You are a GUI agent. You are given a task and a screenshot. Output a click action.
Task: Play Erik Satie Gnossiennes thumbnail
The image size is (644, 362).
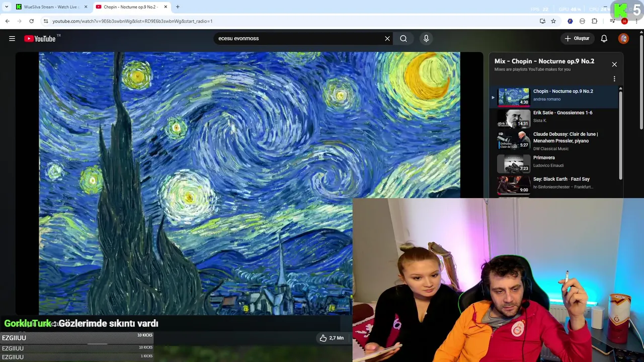514,118
